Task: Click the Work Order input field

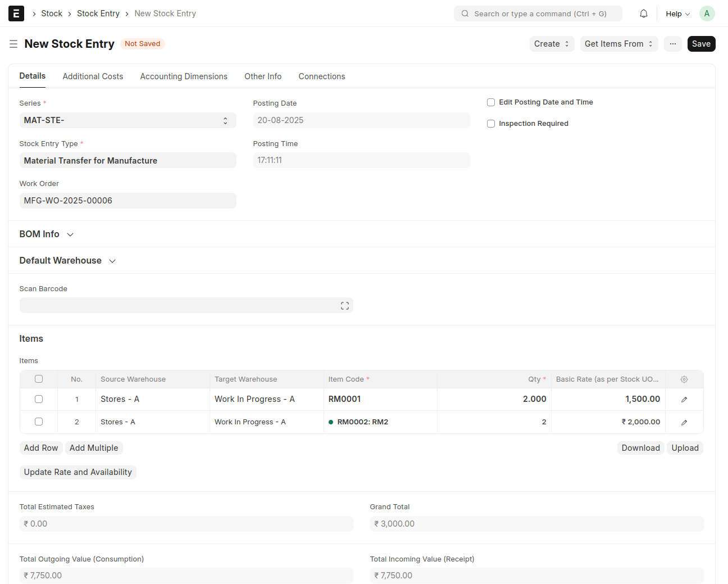Action: 128,201
